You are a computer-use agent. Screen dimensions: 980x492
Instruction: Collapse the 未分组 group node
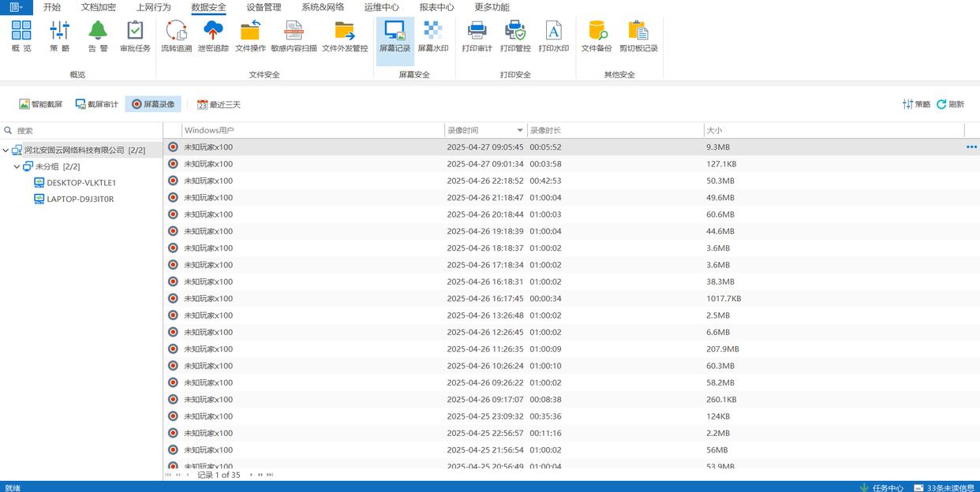point(17,166)
